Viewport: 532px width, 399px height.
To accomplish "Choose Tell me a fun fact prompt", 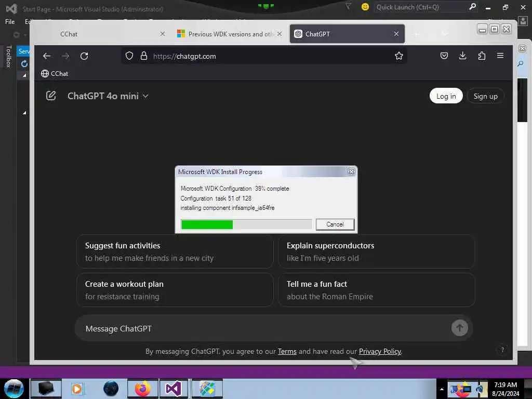I will [376, 290].
